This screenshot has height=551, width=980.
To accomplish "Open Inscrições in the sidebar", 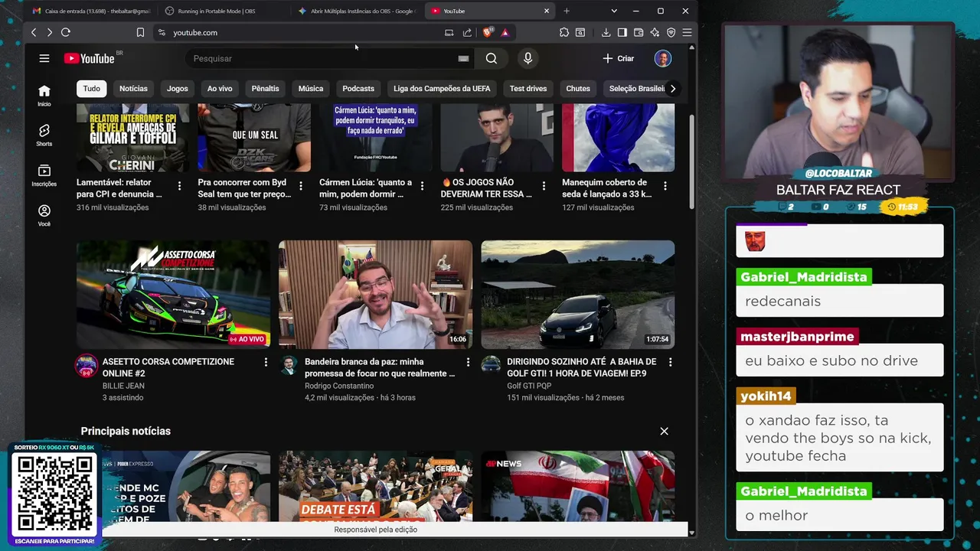I will coord(44,175).
